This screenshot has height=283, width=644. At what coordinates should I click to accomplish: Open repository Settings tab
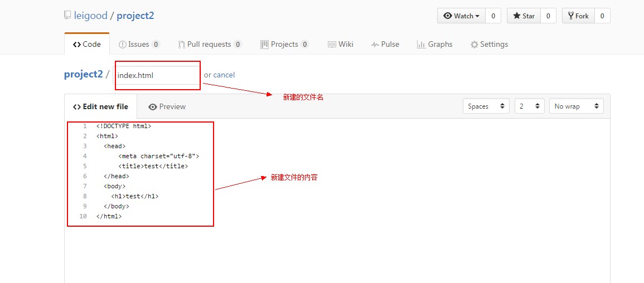pyautogui.click(x=489, y=45)
